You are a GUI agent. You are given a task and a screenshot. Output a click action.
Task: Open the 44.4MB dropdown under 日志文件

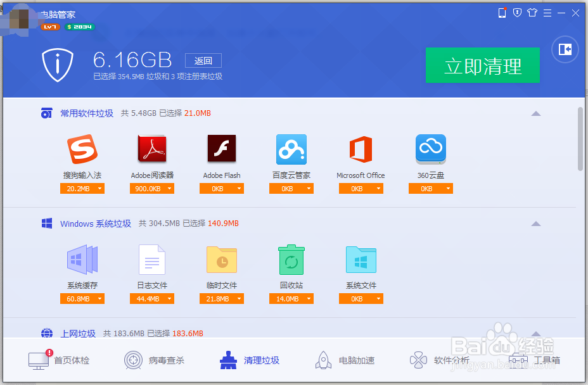[x=152, y=299]
